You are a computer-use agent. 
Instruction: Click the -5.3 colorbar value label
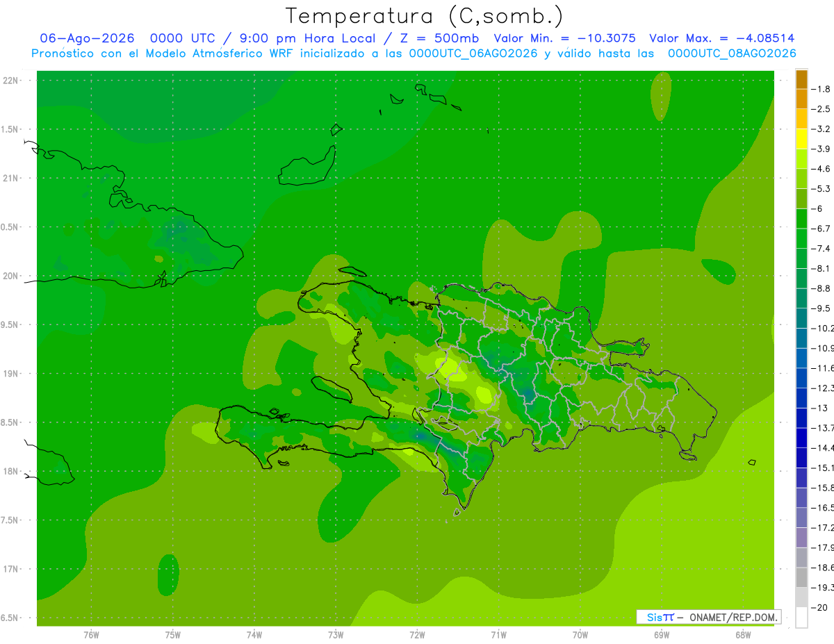(821, 188)
